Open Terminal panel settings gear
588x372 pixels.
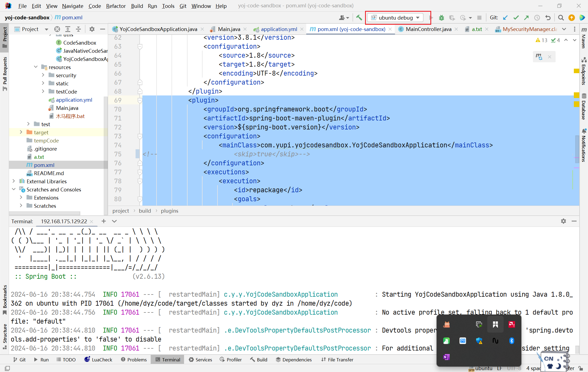563,221
